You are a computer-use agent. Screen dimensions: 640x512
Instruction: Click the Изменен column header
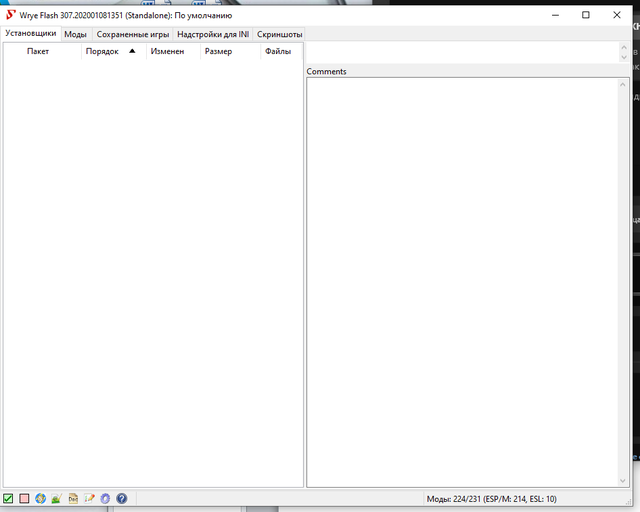coord(167,51)
